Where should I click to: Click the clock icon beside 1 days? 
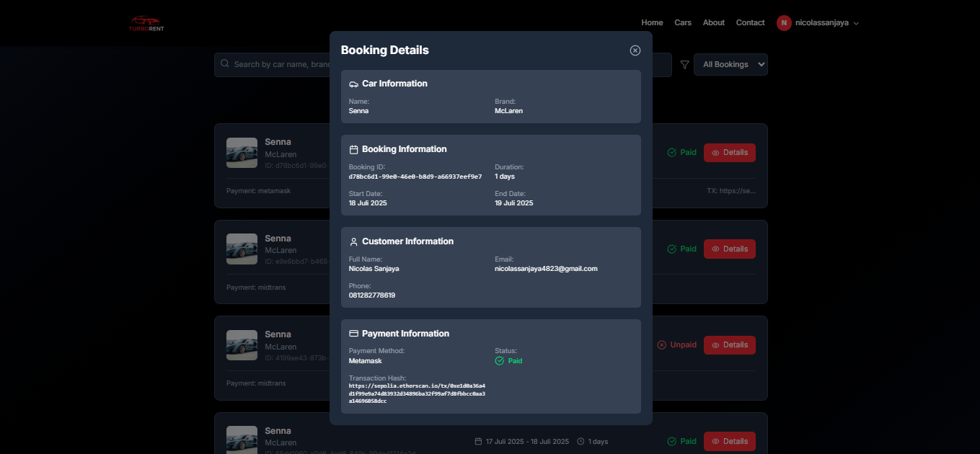581,442
